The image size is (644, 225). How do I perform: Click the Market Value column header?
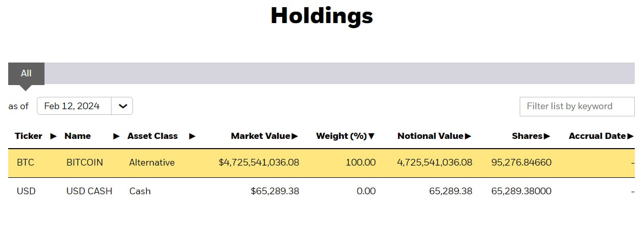[260, 136]
